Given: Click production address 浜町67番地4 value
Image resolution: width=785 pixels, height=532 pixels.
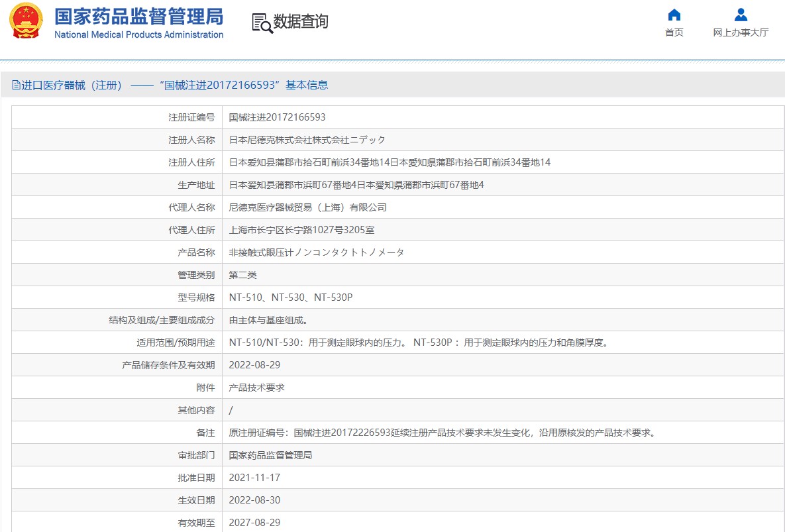Looking at the screenshot, I should [x=356, y=185].
